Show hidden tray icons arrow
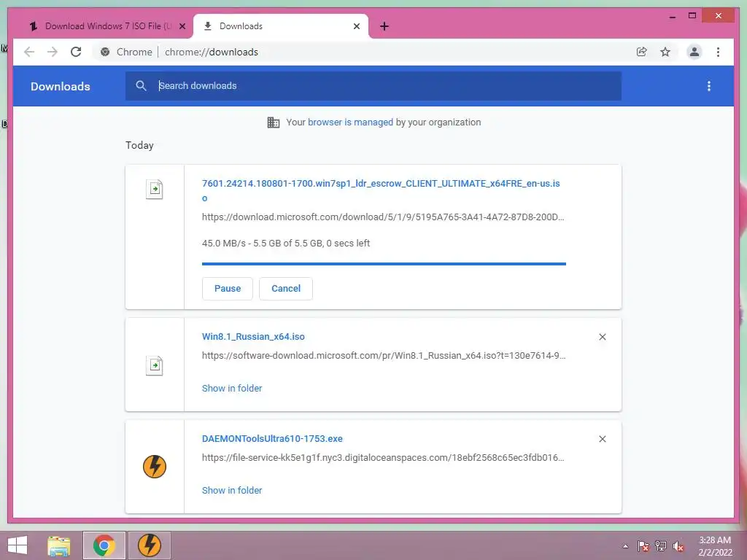The image size is (747, 560). (625, 546)
